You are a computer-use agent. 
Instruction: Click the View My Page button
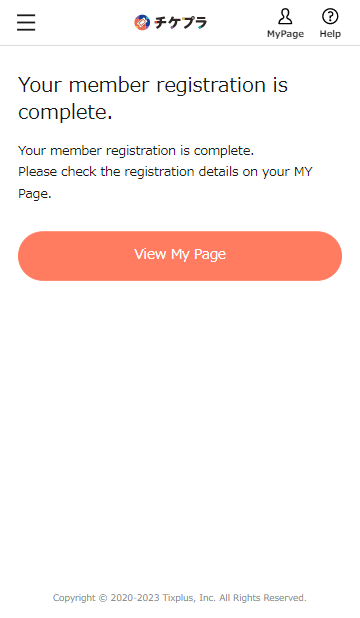coord(180,256)
